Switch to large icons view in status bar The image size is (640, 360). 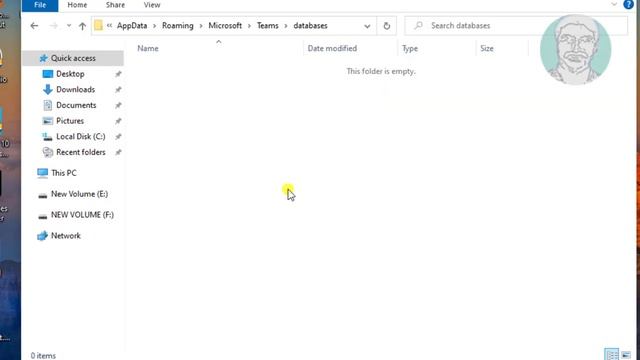(626, 355)
